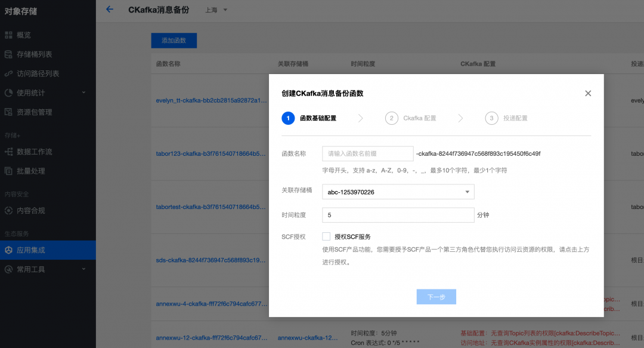The width and height of the screenshot is (644, 348).
Task: Click the 添加函数 button
Action: pos(174,41)
